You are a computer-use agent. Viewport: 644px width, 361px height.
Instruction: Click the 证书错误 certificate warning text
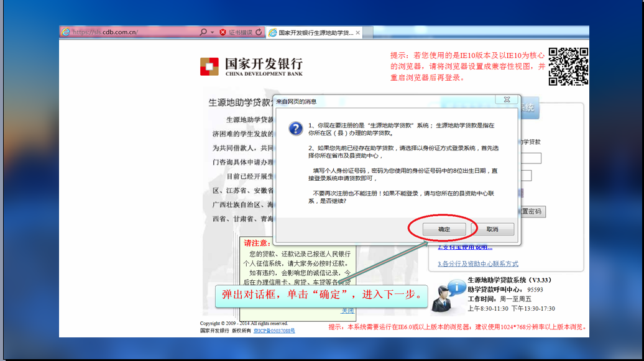click(240, 32)
